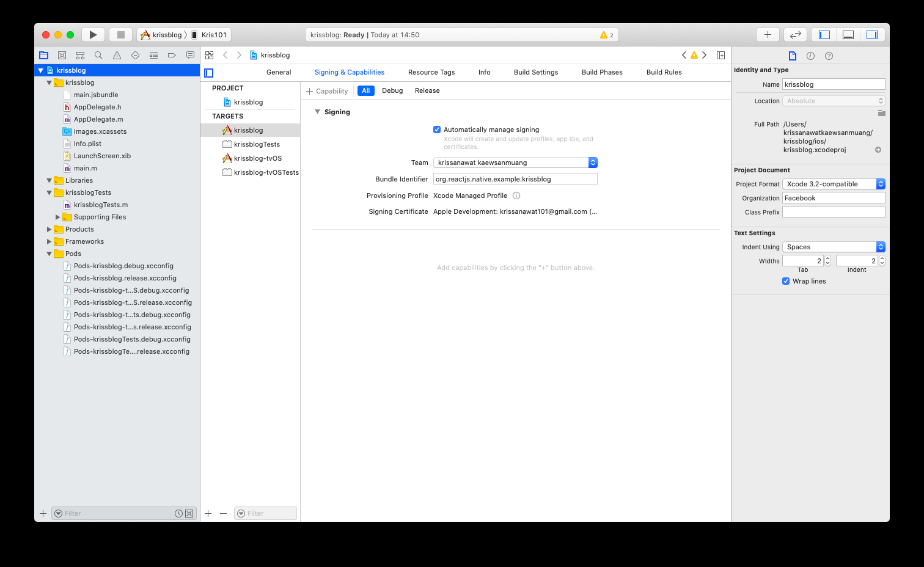The width and height of the screenshot is (924, 567).
Task: Add file via navigator plus button
Action: pos(43,513)
